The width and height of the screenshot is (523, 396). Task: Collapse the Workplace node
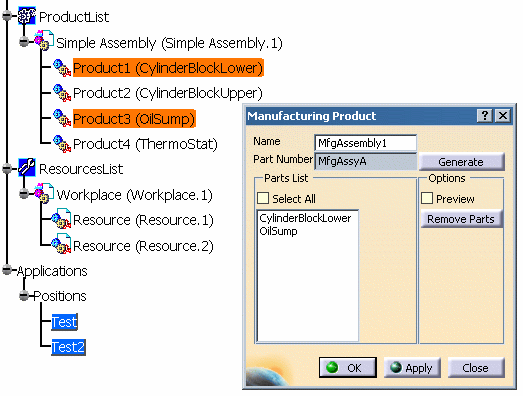point(24,193)
